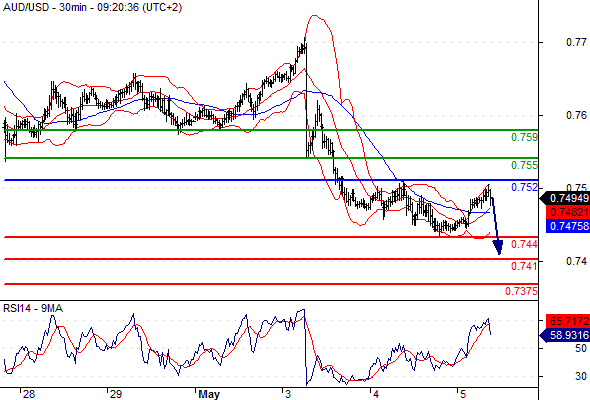Click the red 0.741 support label
590x400 pixels.
524,266
